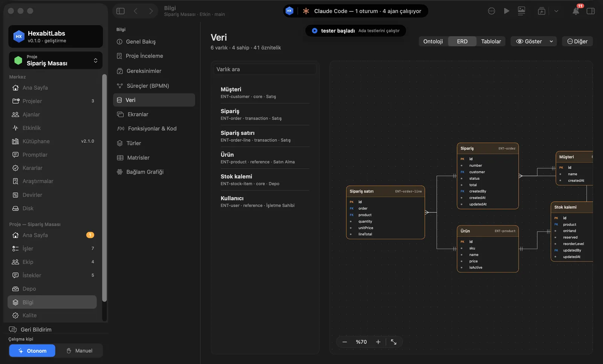Expand the Sipariş Masası project selector

[x=56, y=60]
